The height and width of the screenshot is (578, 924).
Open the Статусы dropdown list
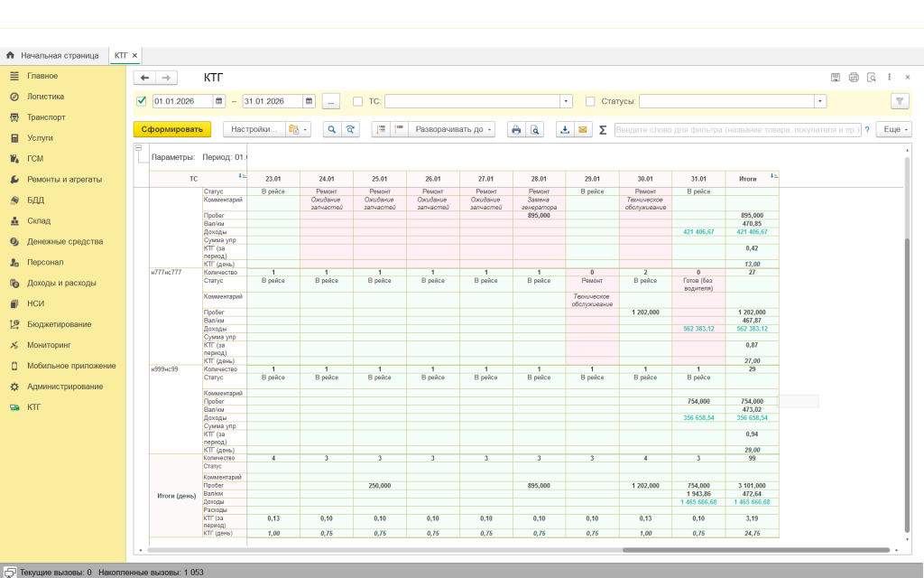click(819, 101)
